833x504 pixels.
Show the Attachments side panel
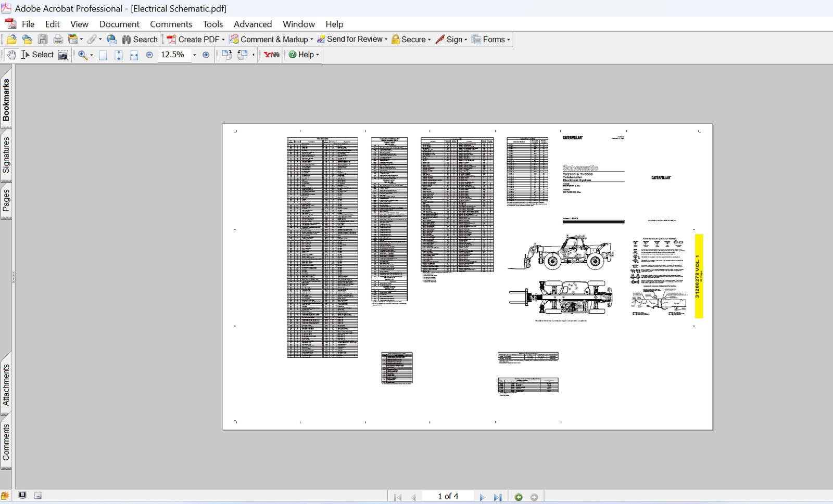(6, 385)
